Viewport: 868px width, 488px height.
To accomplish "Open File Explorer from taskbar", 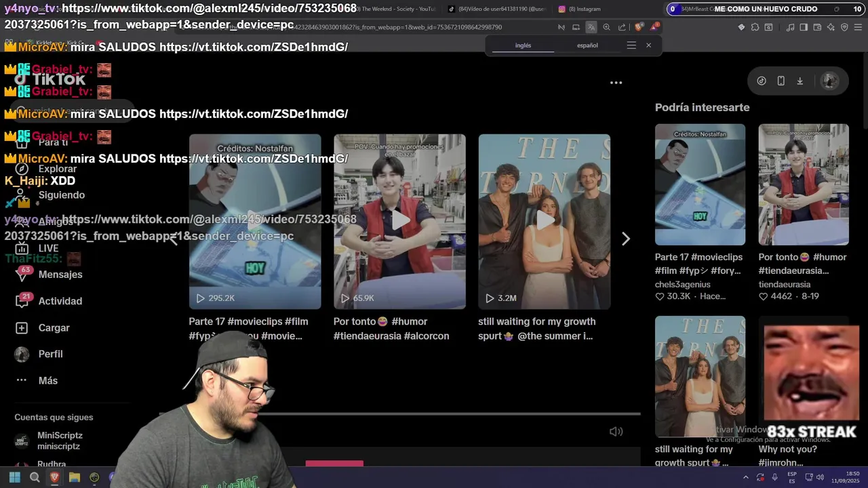I will click(75, 477).
